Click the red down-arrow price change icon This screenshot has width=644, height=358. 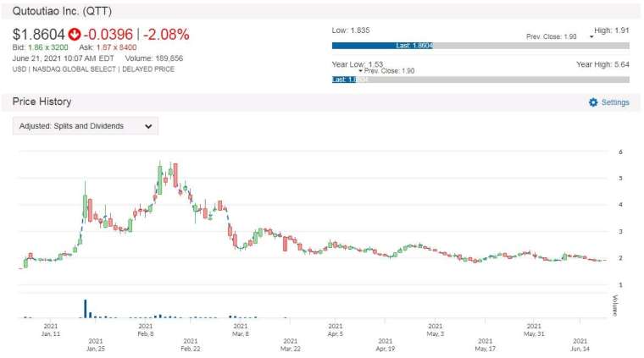point(75,35)
